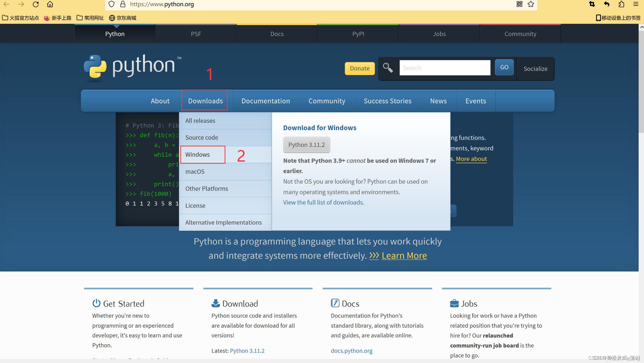Click the QR code extension icon
This screenshot has height=363, width=644.
(x=519, y=4)
